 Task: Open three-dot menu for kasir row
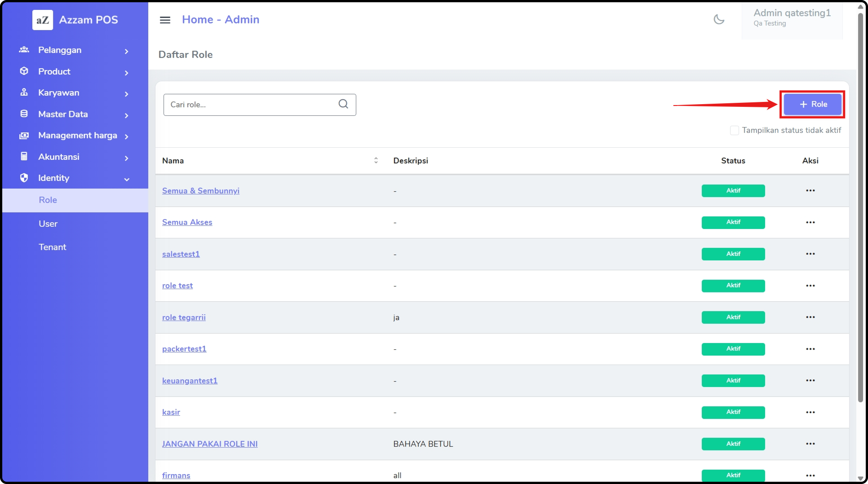point(810,412)
